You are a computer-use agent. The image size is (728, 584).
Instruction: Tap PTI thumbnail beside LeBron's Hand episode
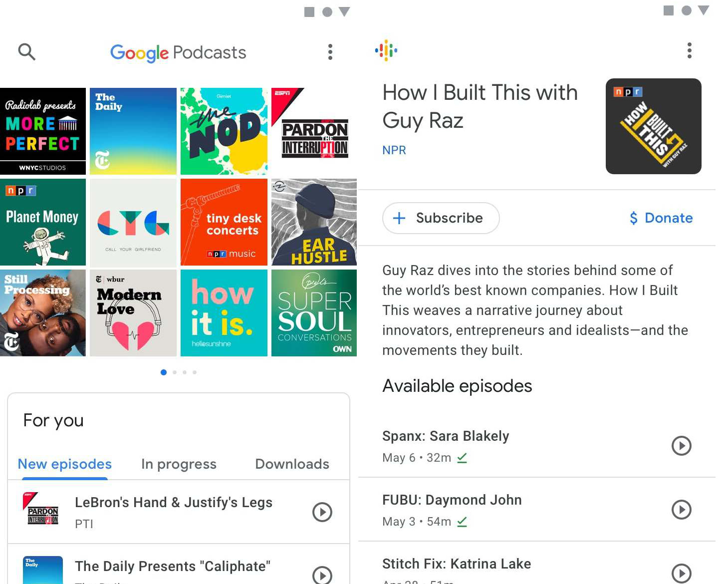[43, 511]
